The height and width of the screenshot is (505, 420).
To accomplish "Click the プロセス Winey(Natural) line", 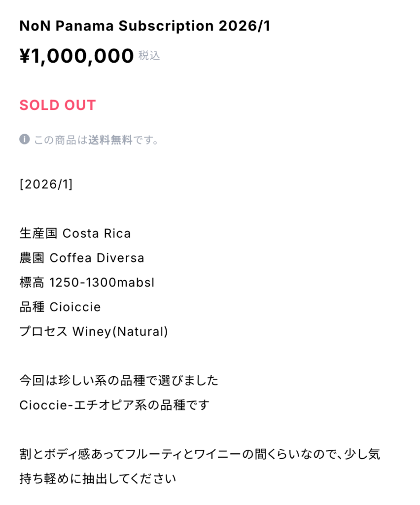I will 94,332.
